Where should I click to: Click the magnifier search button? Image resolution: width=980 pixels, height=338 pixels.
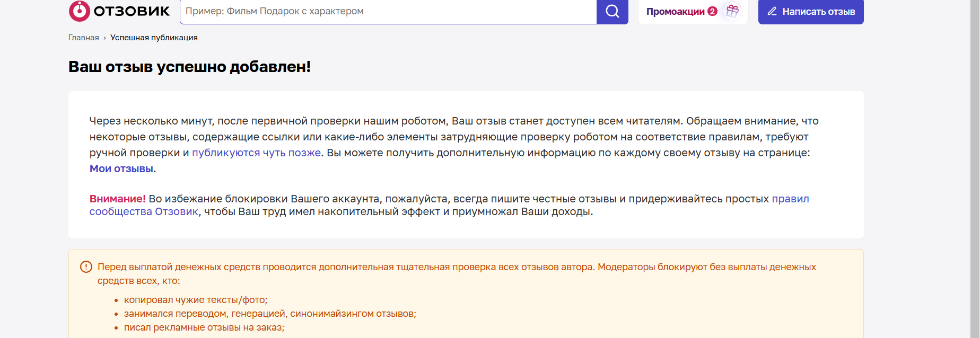[612, 12]
